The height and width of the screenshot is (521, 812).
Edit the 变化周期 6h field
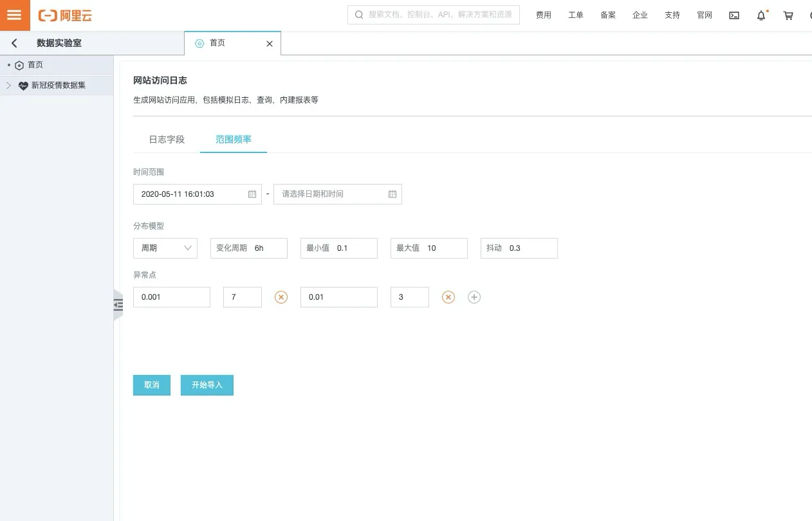(249, 248)
